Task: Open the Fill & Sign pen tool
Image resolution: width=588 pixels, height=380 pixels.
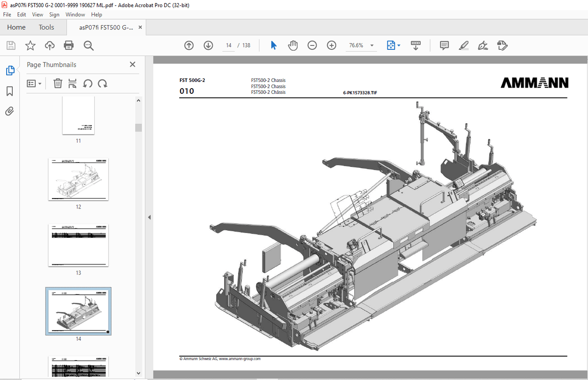Action: click(483, 45)
